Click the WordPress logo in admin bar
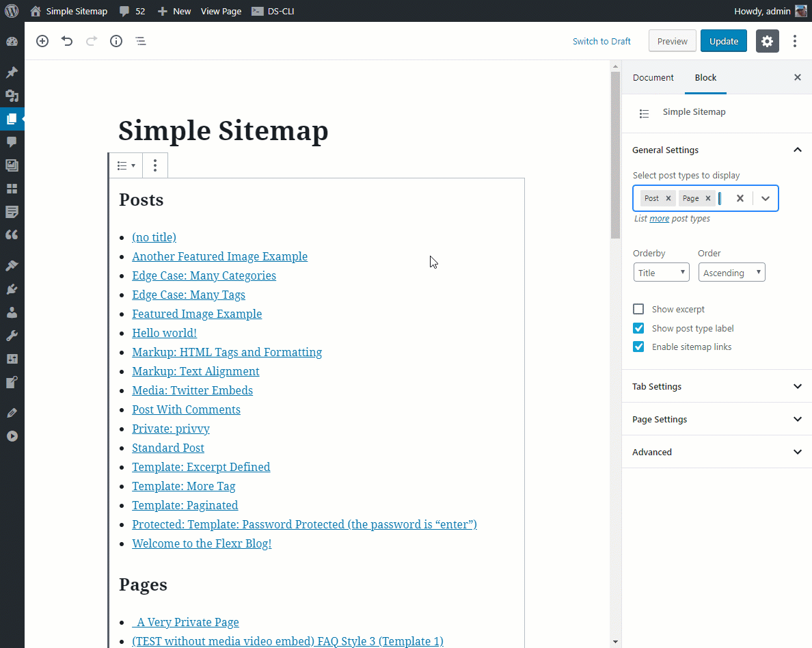Screen dimensions: 812x648 tap(12, 11)
